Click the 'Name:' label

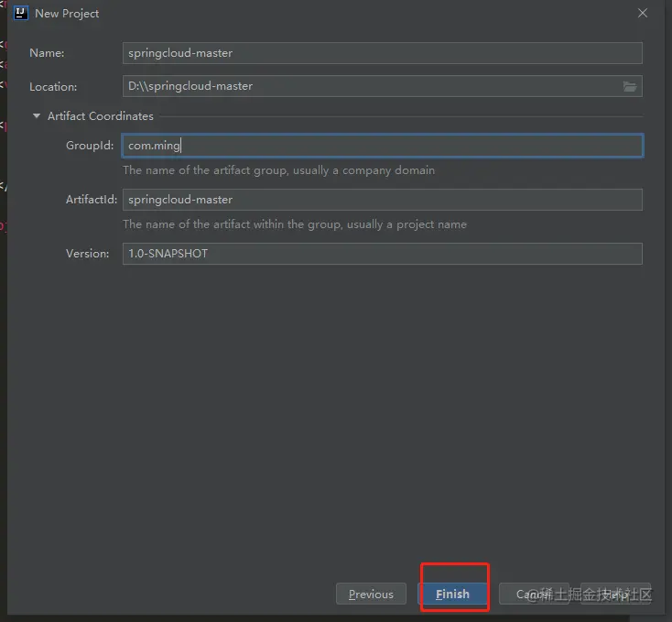point(47,53)
